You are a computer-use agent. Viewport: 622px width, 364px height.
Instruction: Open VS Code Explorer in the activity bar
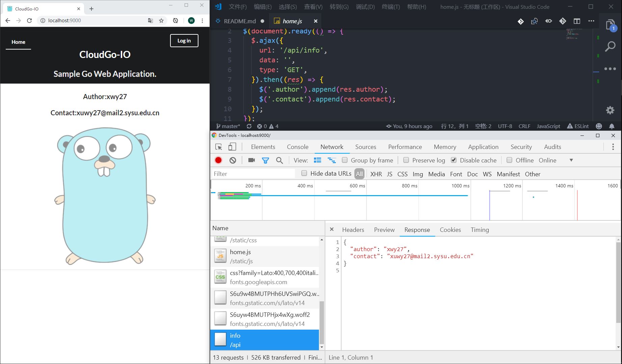610,26
